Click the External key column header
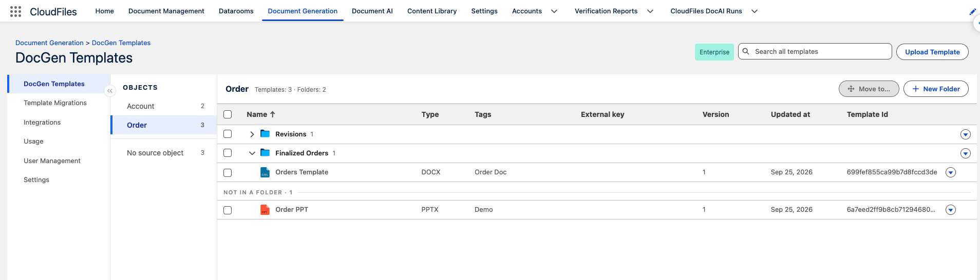The height and width of the screenshot is (280, 980). tap(602, 114)
